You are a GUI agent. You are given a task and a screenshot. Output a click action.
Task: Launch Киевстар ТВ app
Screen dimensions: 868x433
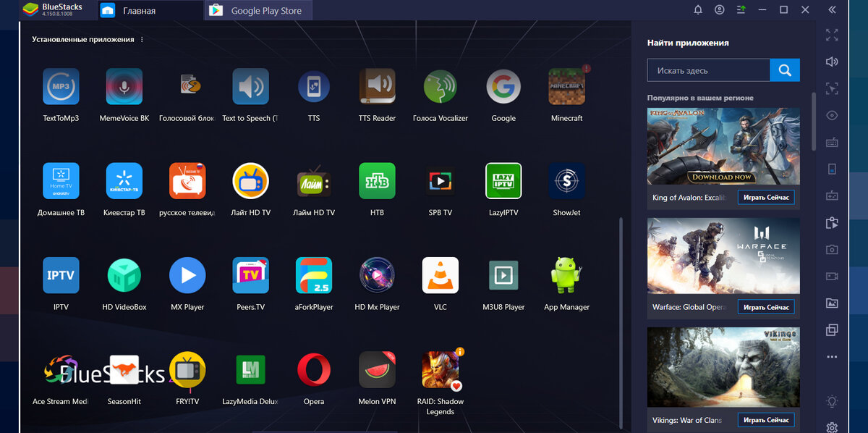(x=124, y=181)
